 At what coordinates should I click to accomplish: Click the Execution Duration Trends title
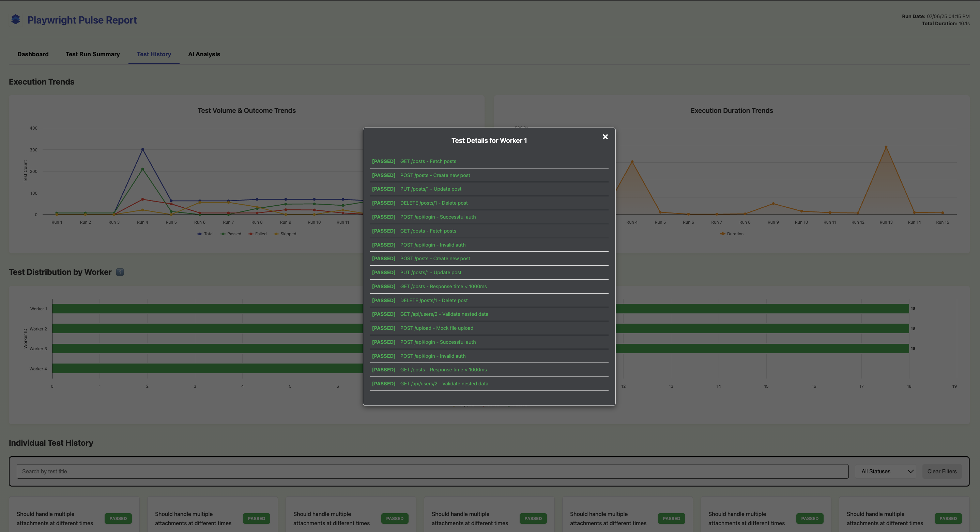732,110
